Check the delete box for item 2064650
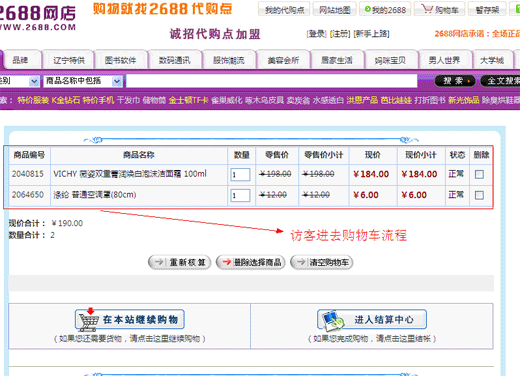 click(479, 195)
